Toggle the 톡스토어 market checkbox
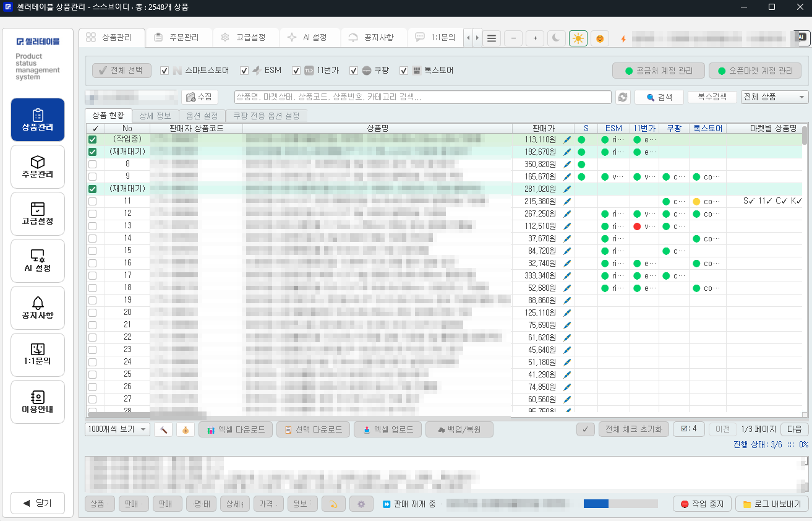 pyautogui.click(x=404, y=71)
